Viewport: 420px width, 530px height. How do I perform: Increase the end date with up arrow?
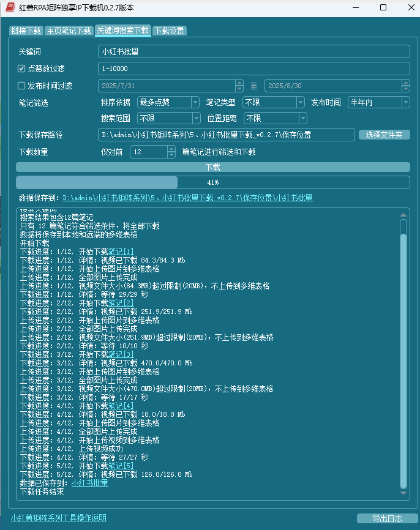[406, 83]
